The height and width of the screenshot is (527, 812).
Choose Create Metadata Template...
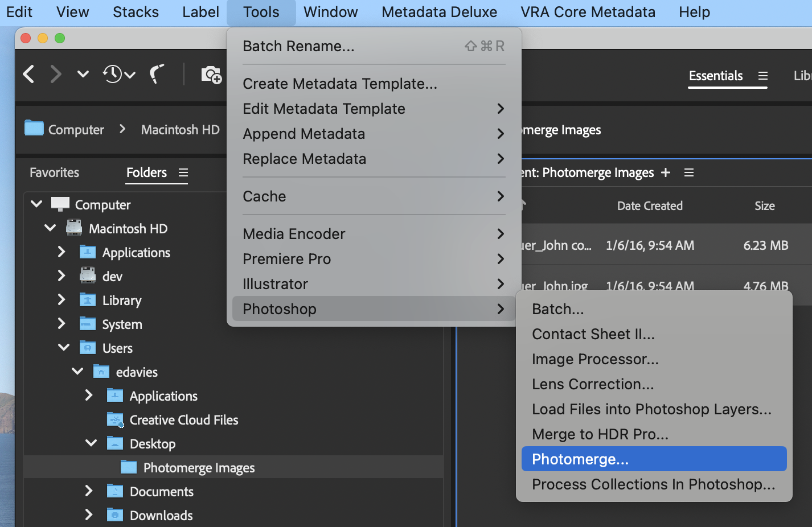coord(374,84)
